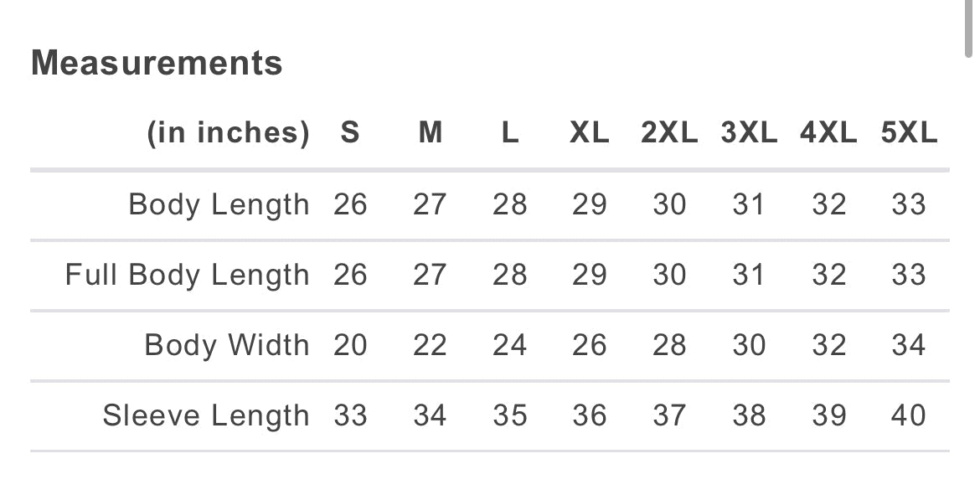Click Body Width value 24 for size L

pyautogui.click(x=509, y=345)
